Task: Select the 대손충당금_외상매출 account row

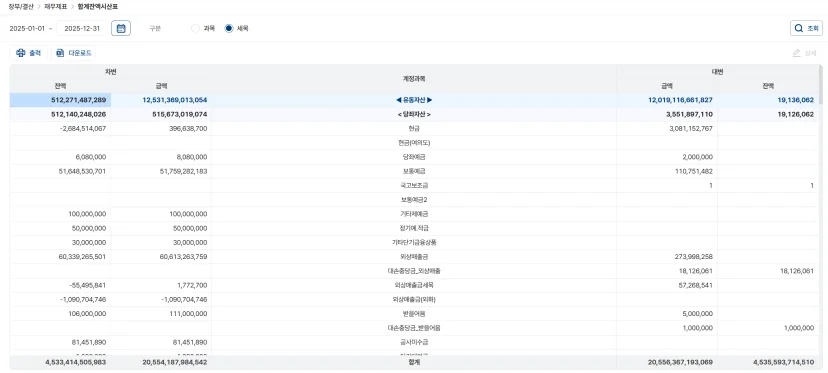Action: pyautogui.click(x=414, y=271)
